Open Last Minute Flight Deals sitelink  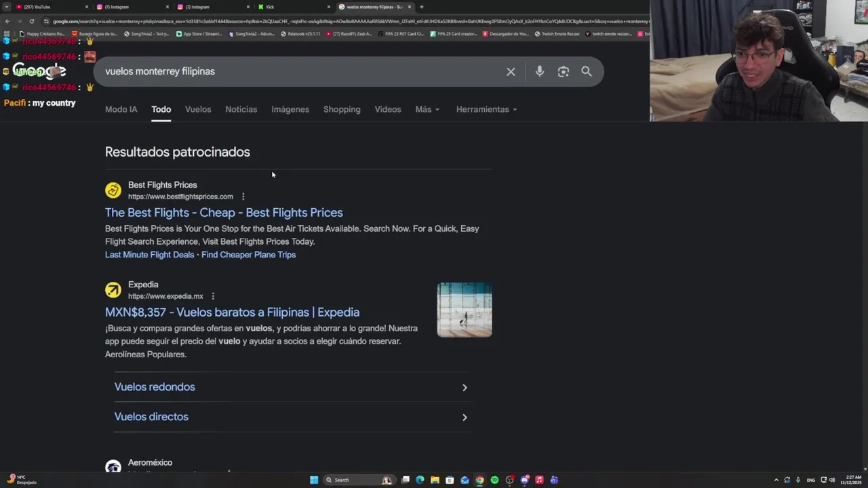pos(149,255)
